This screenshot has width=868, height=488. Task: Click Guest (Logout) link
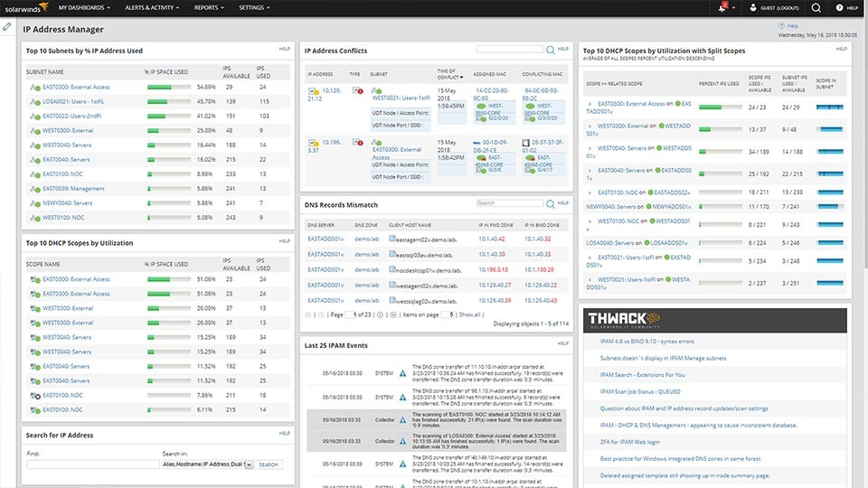click(x=779, y=8)
